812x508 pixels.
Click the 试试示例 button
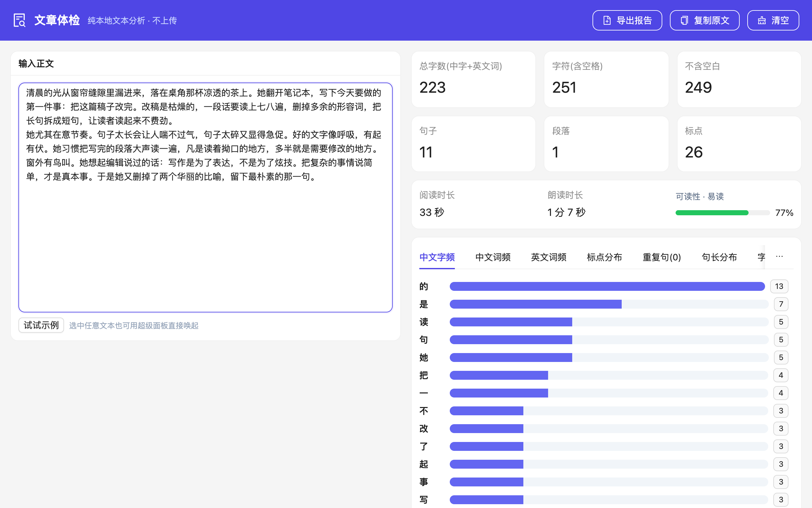coord(41,325)
